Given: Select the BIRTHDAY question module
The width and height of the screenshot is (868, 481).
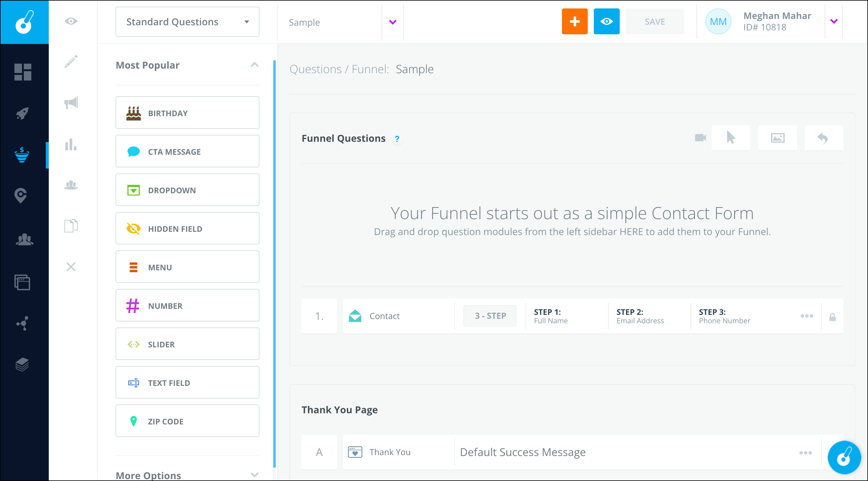Looking at the screenshot, I should 187,113.
